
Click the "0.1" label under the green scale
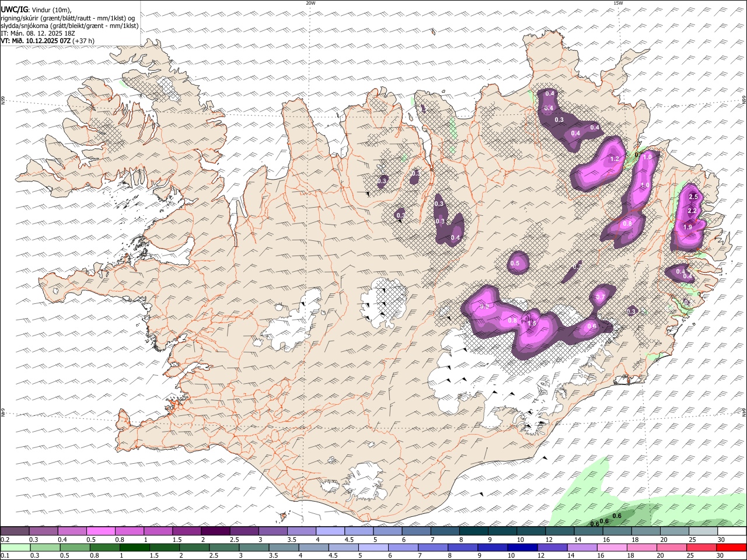click(4, 556)
